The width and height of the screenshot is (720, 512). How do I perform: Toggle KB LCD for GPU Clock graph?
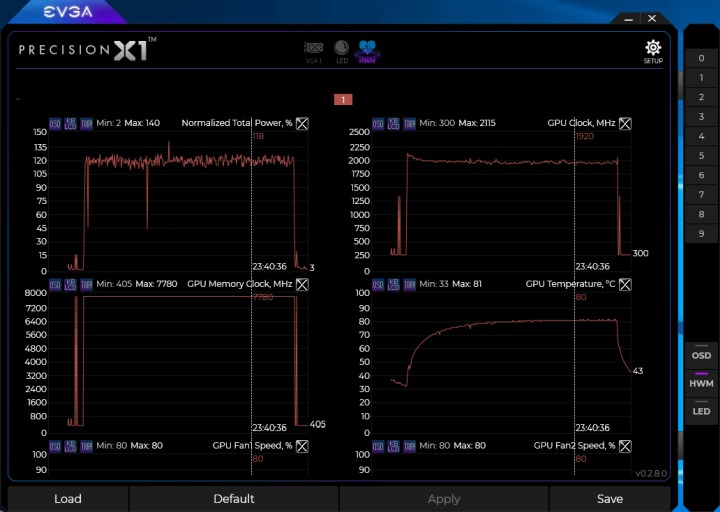click(394, 124)
